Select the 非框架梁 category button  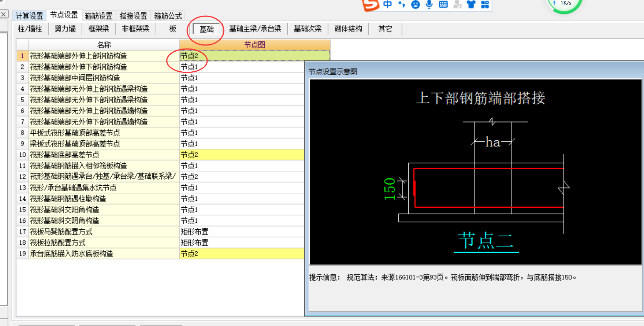coord(136,29)
